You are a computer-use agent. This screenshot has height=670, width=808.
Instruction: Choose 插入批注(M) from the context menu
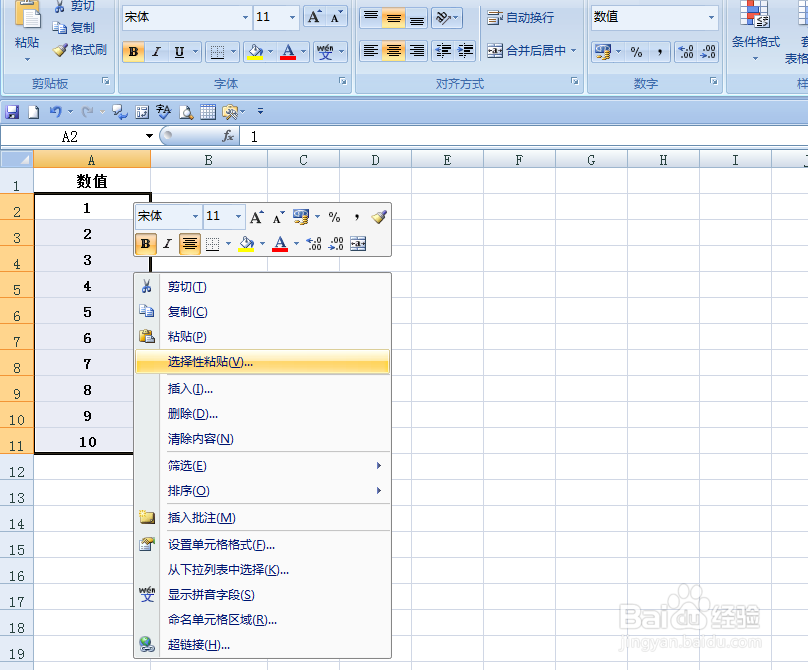pos(262,517)
